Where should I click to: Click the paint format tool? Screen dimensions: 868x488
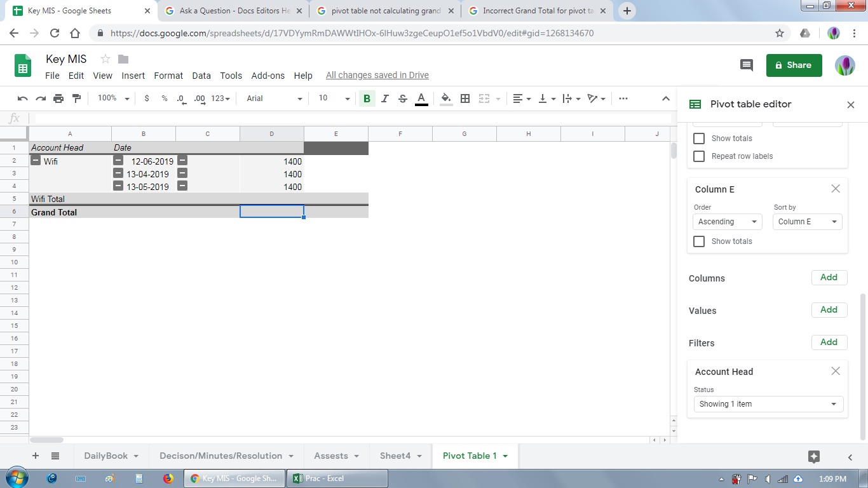pos(76,98)
